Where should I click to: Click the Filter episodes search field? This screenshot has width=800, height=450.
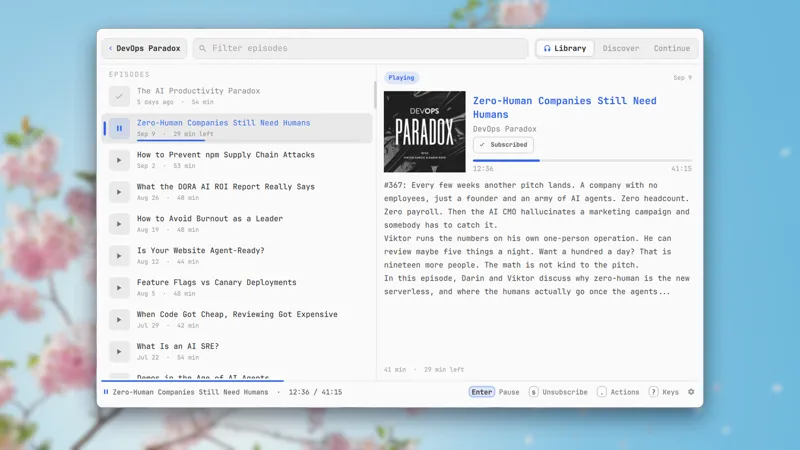(360, 48)
